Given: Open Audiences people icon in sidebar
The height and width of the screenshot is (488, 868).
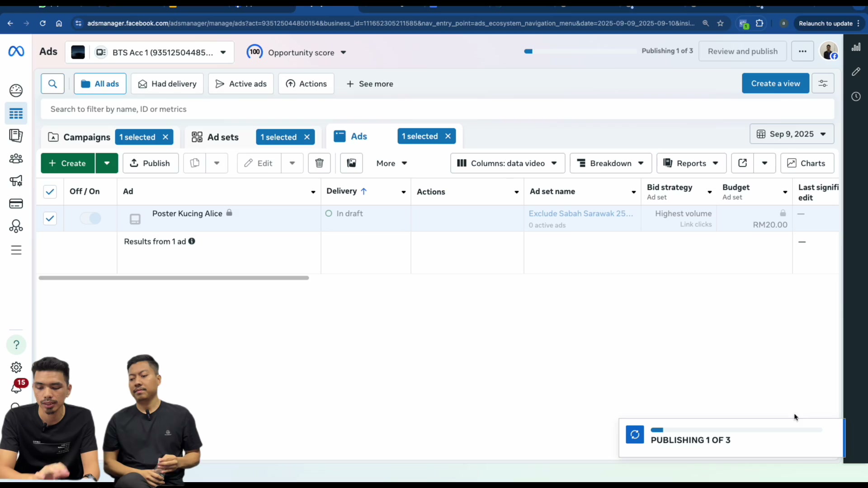Looking at the screenshot, I should coord(16,159).
